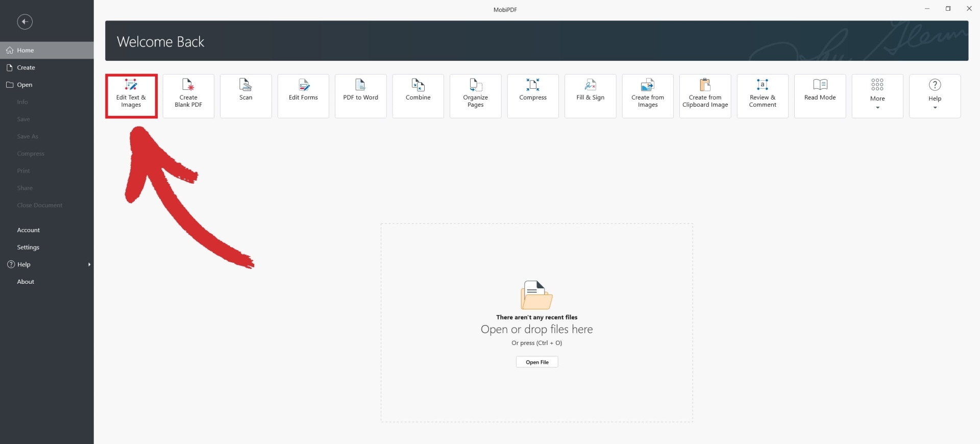Expand the Help submenu in the sidebar
The image size is (980, 444).
pyautogui.click(x=47, y=264)
